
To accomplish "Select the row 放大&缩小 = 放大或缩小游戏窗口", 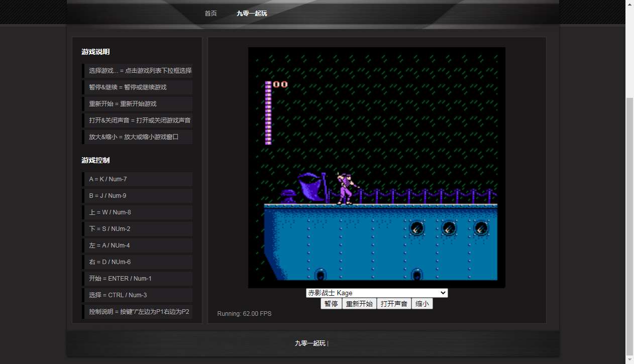I will click(x=137, y=137).
